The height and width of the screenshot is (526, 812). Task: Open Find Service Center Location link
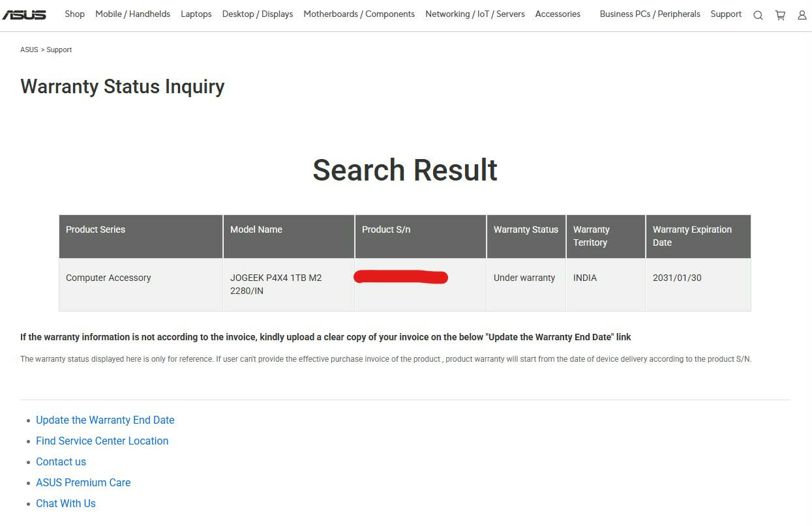pos(102,441)
